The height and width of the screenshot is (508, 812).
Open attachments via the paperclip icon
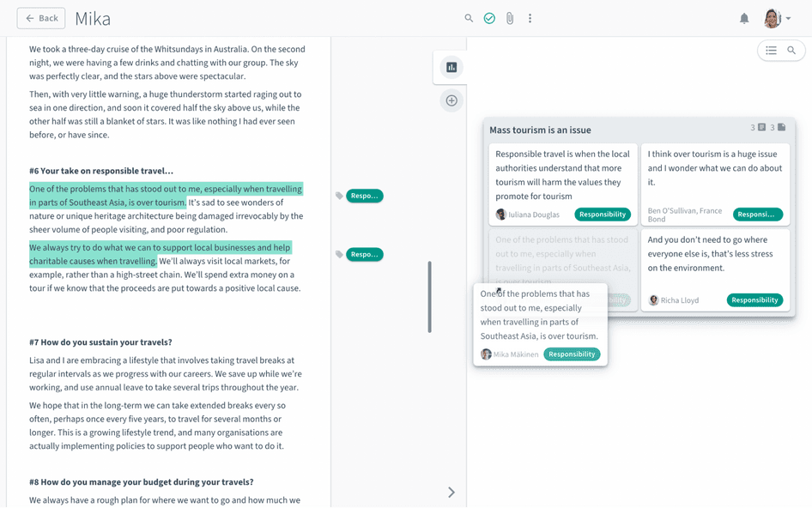(509, 17)
